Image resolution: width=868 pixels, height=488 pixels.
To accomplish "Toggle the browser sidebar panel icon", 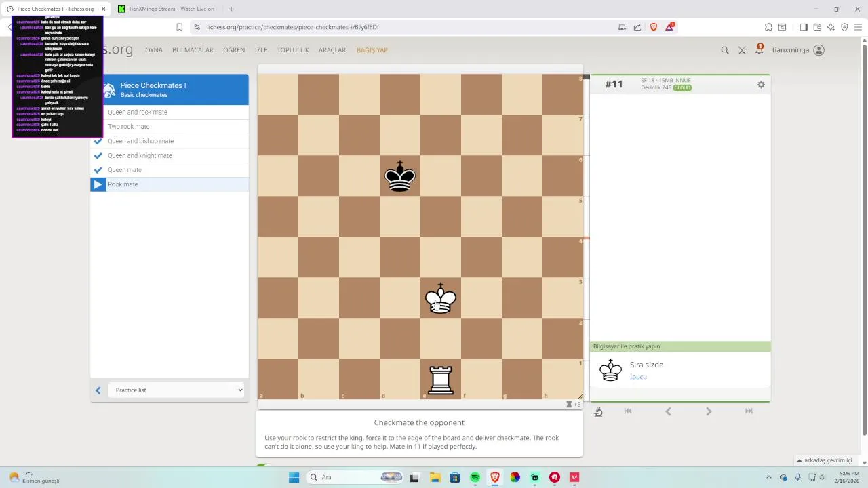I will pos(804,27).
